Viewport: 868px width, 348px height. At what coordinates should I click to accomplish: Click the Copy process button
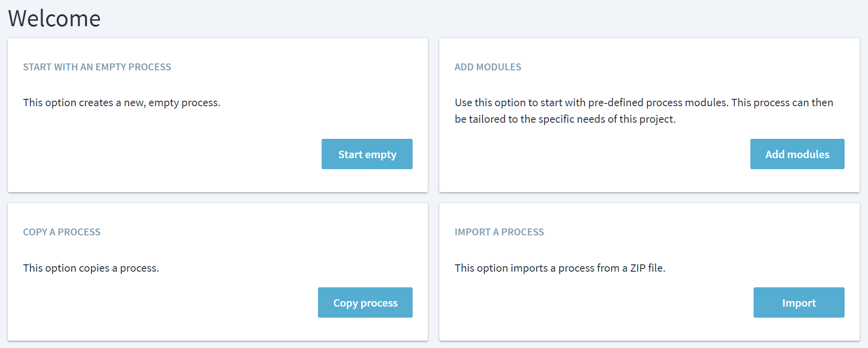click(365, 302)
